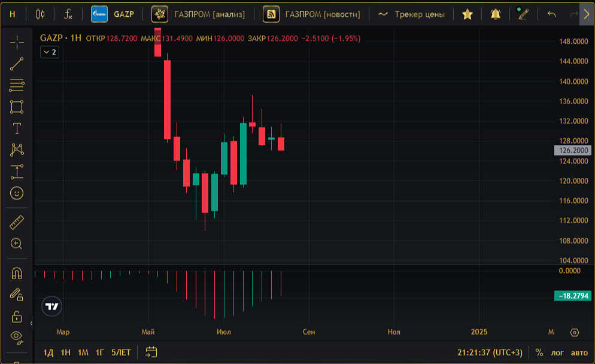Toggle magnet mode on
This screenshot has width=595, height=364.
pyautogui.click(x=17, y=273)
